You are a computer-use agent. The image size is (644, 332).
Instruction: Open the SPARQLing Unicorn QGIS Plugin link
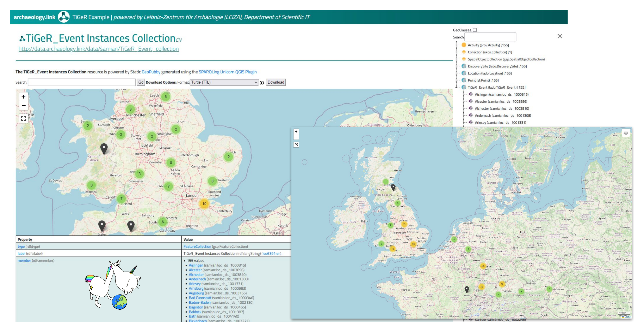(x=228, y=72)
